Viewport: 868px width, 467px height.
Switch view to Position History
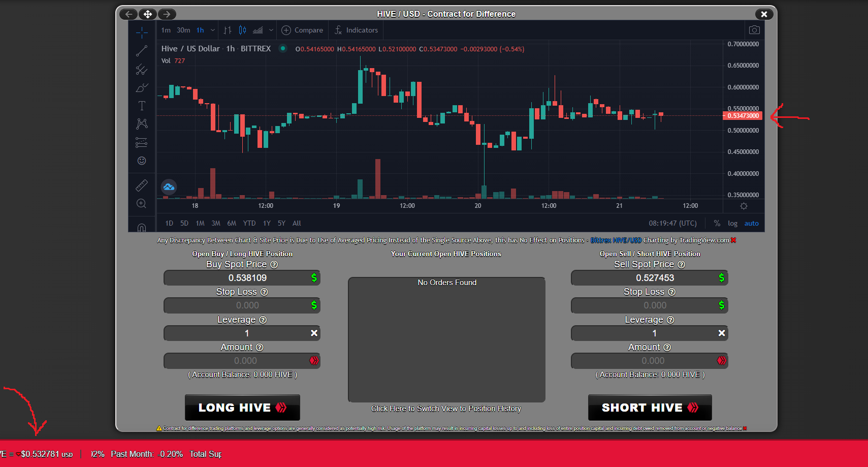446,409
